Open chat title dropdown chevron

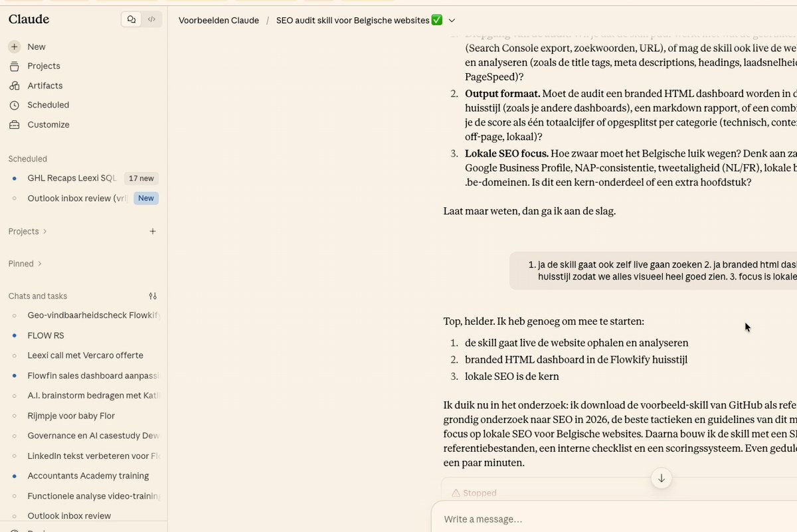coord(452,21)
